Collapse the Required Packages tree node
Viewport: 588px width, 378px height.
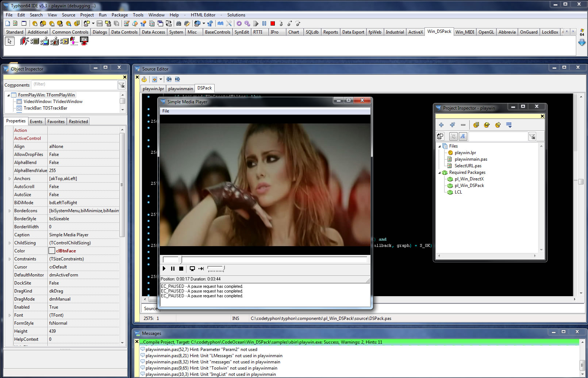click(x=439, y=172)
